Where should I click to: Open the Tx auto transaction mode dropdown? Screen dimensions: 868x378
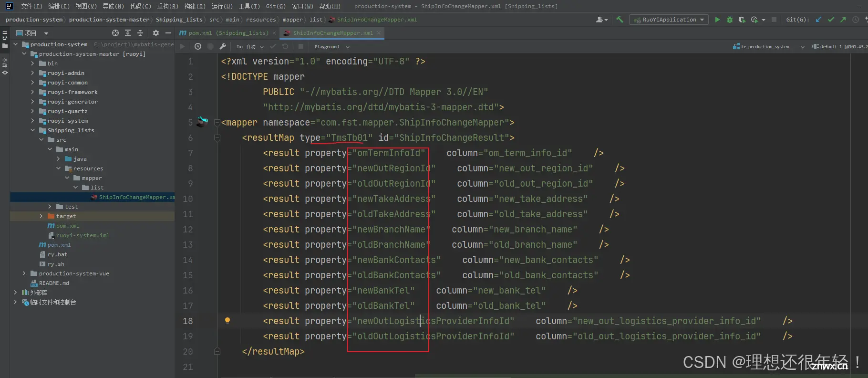coord(250,47)
